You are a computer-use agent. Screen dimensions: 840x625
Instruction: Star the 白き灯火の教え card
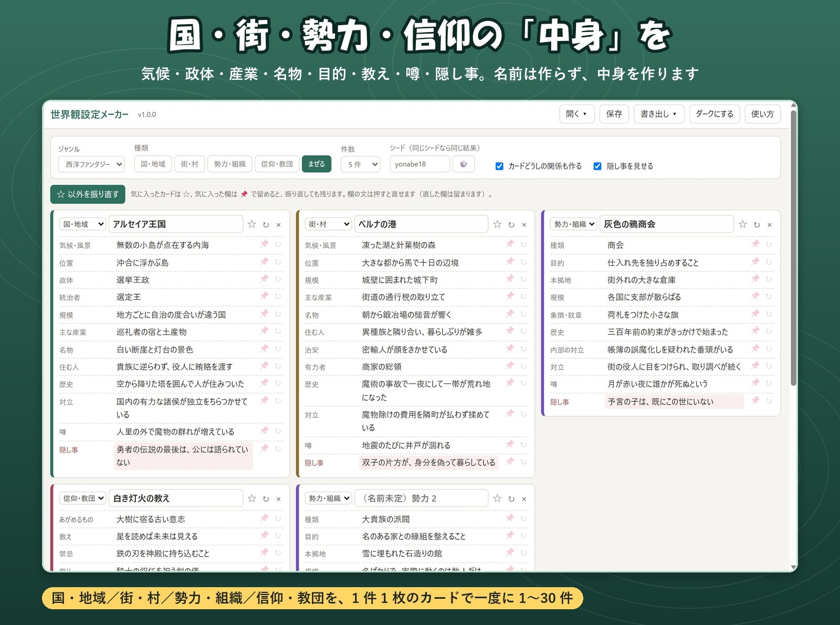252,498
